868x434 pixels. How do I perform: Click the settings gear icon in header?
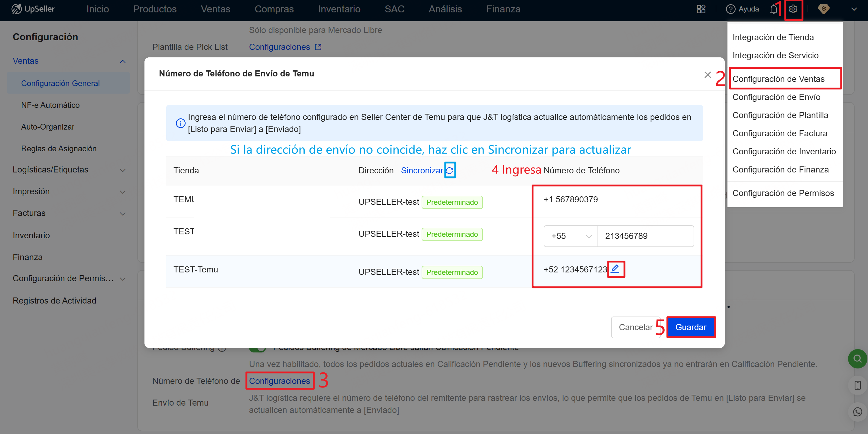(x=793, y=9)
